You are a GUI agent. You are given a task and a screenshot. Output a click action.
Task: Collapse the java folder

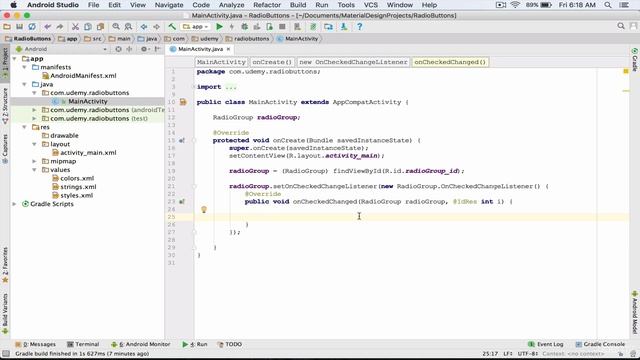coord(24,84)
